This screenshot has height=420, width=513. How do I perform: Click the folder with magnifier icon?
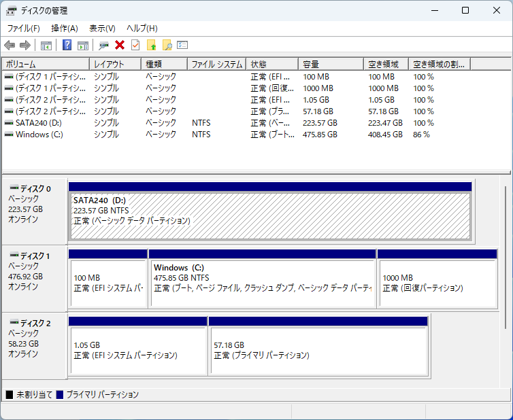tap(167, 45)
